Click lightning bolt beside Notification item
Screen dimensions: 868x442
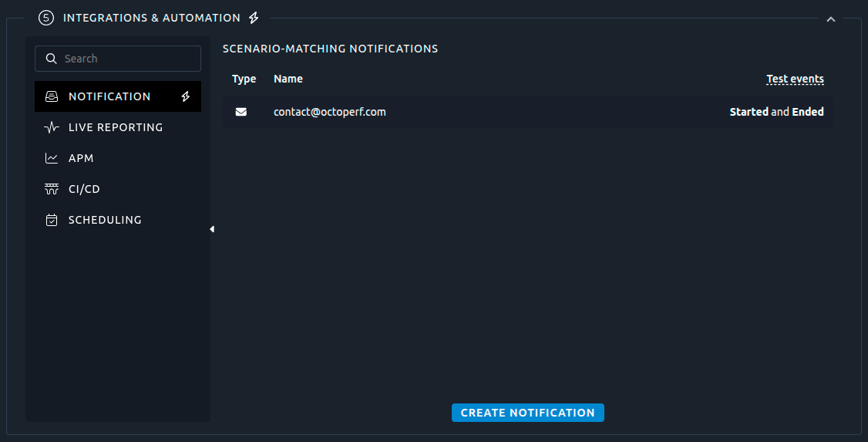[186, 96]
